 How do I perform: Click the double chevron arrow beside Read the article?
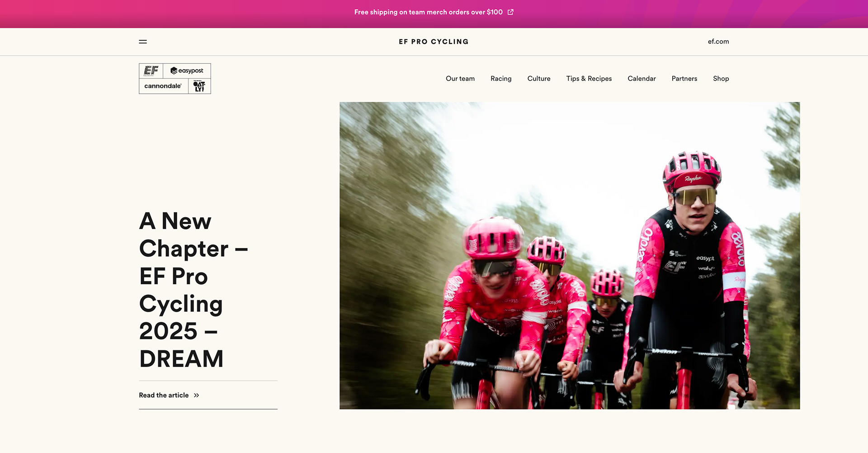(x=196, y=396)
